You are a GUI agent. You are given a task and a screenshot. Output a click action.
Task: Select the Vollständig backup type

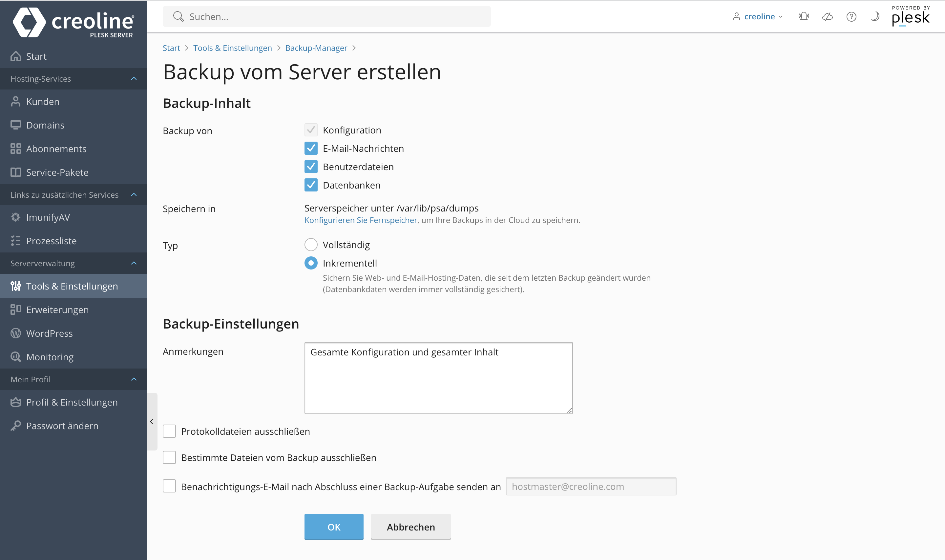pos(311,245)
